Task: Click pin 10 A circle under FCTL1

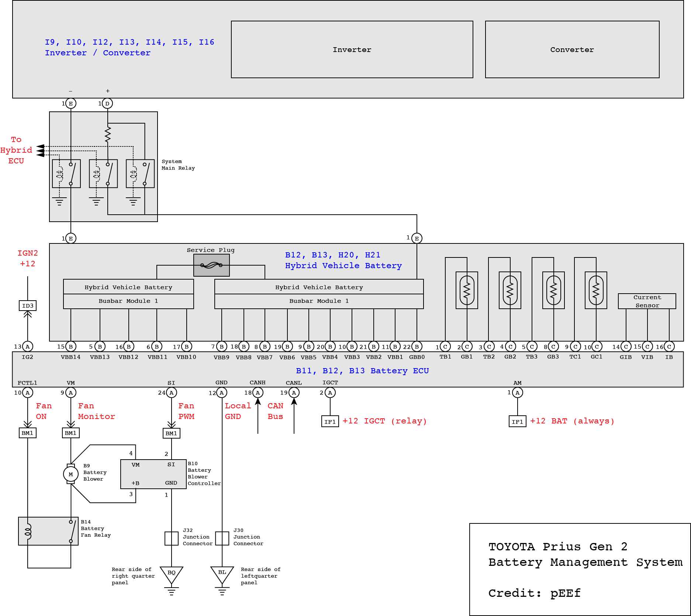Action: click(x=28, y=393)
